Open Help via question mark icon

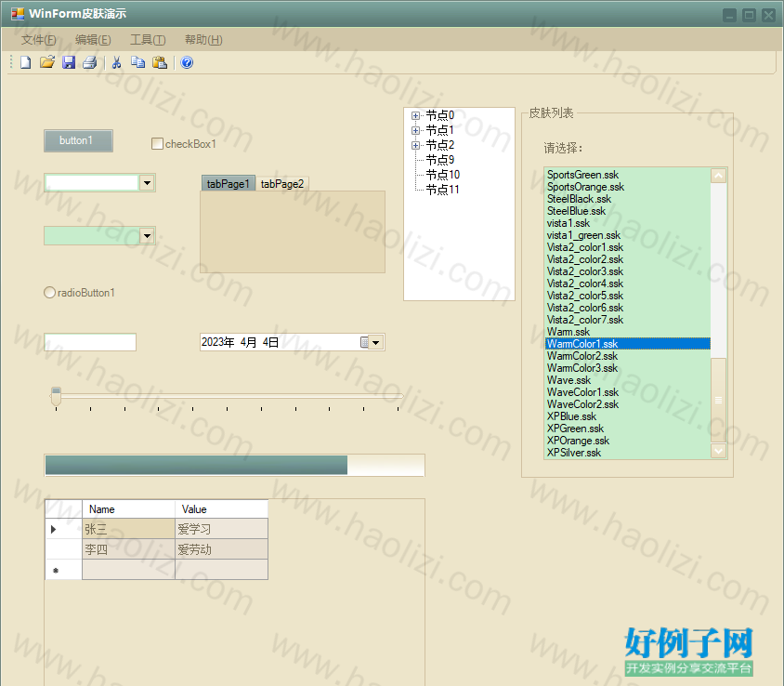(x=187, y=62)
